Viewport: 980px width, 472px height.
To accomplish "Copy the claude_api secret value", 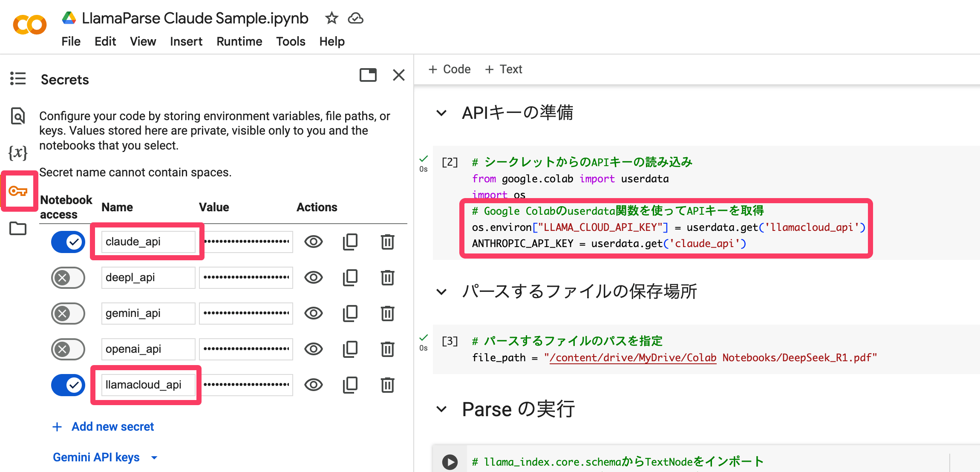I will click(x=350, y=242).
